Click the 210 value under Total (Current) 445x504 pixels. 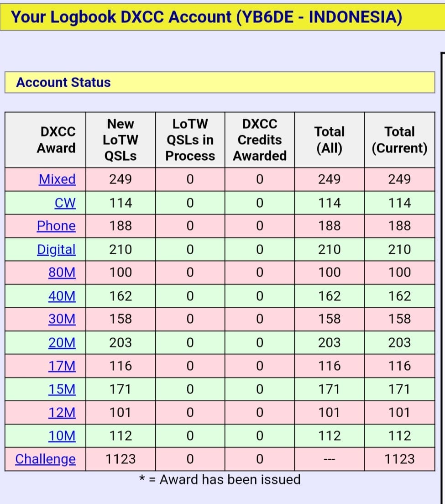click(x=399, y=249)
